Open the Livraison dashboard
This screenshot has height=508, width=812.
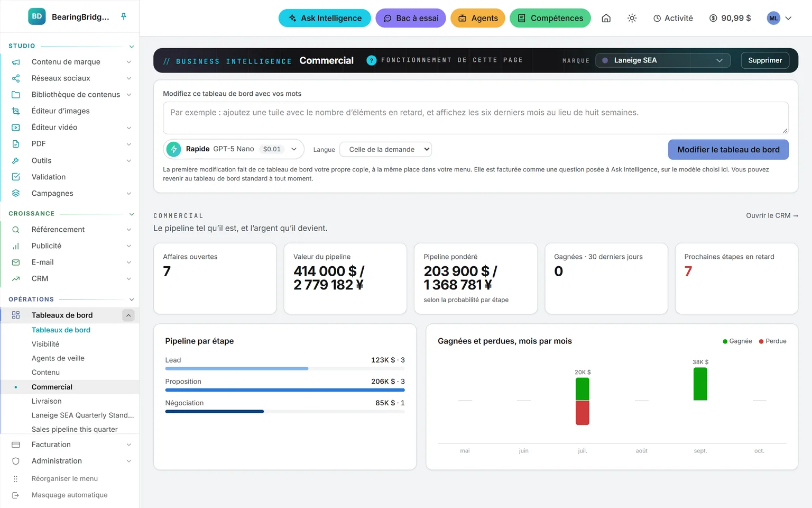(47, 401)
